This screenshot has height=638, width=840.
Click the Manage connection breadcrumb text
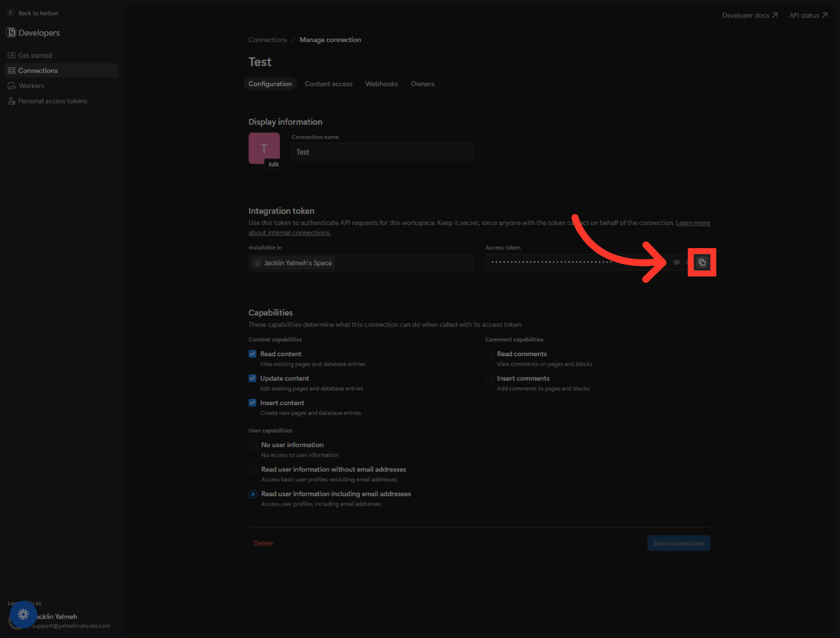[x=330, y=40]
